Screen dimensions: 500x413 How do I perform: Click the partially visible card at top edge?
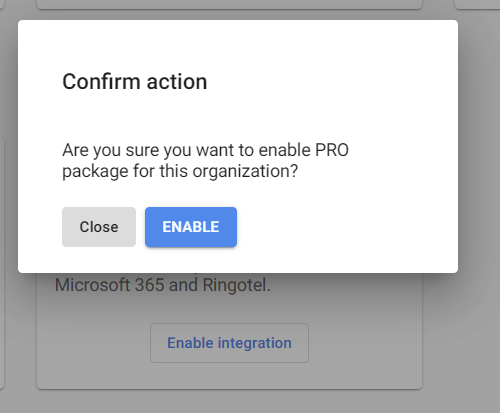229,4
